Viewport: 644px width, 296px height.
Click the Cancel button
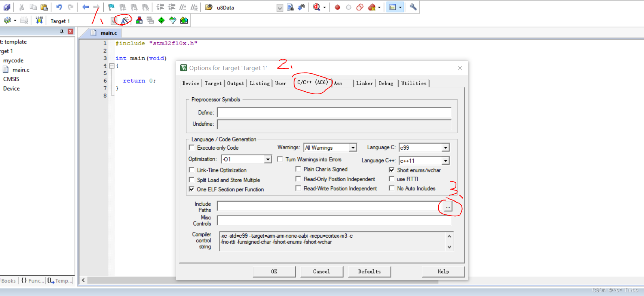(322, 272)
